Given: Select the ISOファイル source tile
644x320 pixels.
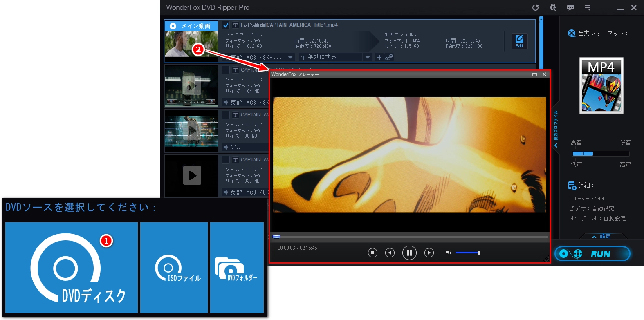Looking at the screenshot, I should tap(174, 268).
